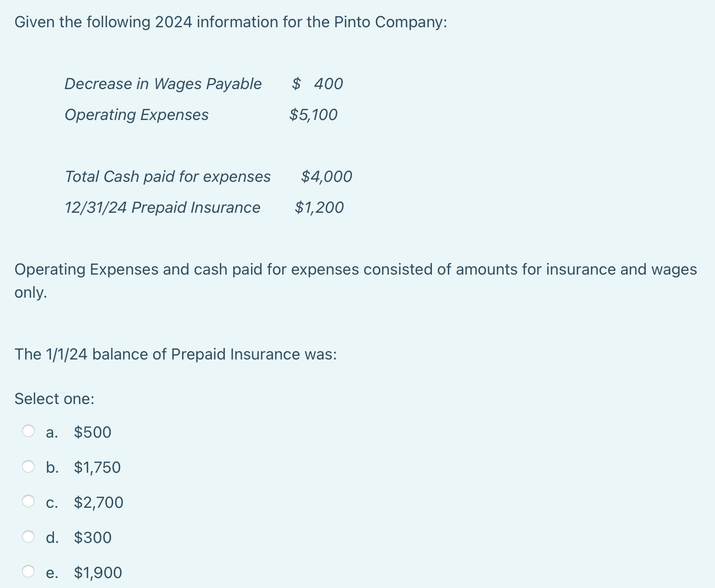
Task: Click the Total Cash paid for expenses row
Action: point(209,177)
